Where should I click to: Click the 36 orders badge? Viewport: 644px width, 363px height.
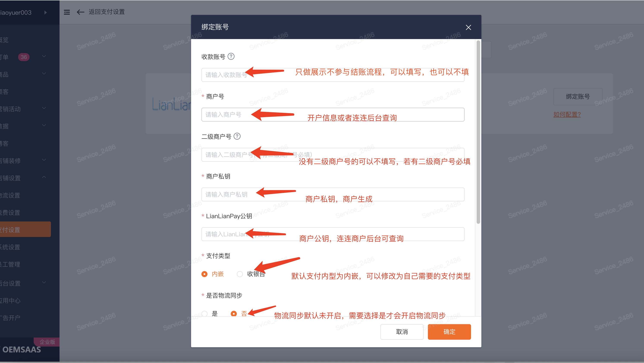tap(24, 57)
